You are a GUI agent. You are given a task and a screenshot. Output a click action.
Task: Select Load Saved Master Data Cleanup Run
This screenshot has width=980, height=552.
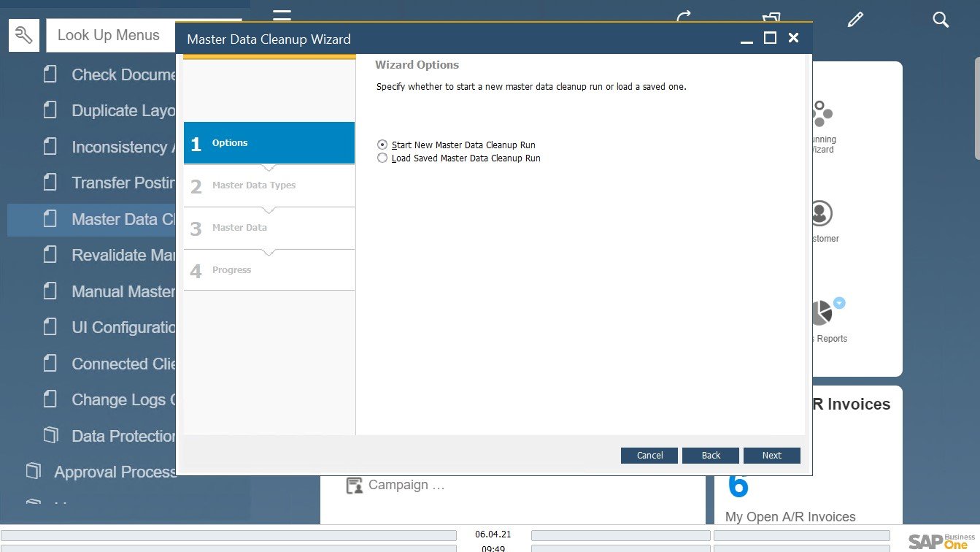[x=382, y=158]
